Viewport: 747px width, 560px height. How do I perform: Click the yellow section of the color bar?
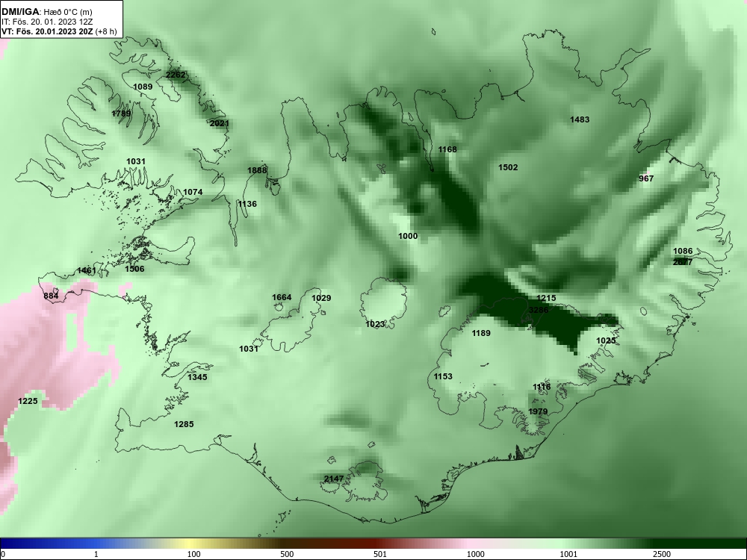[x=190, y=544]
